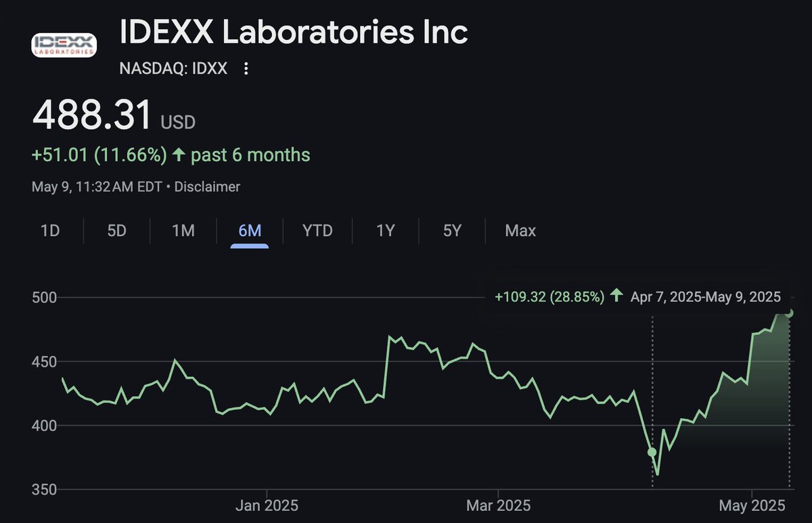Open the Disclaimer link
The image size is (812, 523).
(207, 187)
